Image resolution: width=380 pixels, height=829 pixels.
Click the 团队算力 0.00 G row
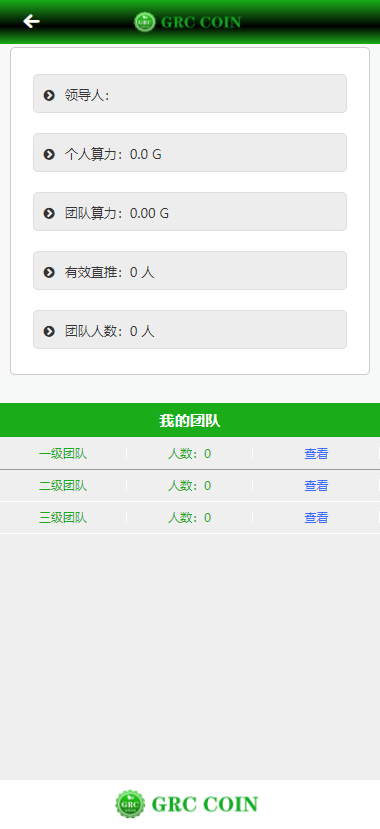190,211
